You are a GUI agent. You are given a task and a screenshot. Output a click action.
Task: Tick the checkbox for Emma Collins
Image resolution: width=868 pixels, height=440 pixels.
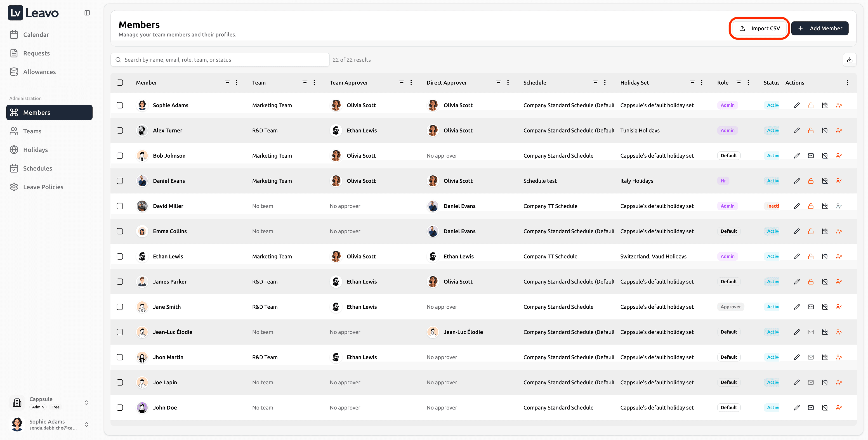click(x=120, y=231)
